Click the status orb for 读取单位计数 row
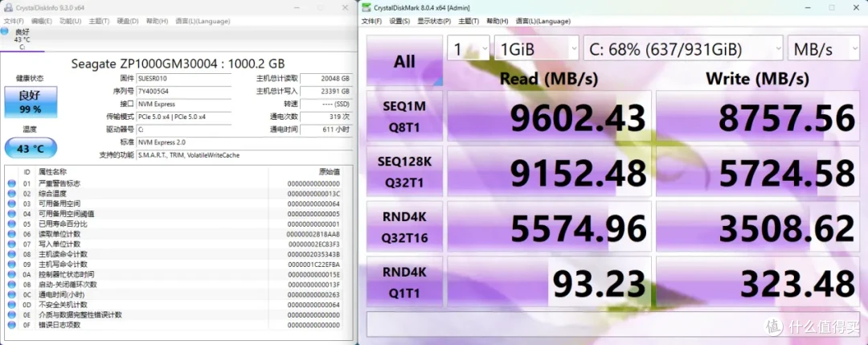This screenshot has width=868, height=345. pyautogui.click(x=11, y=234)
